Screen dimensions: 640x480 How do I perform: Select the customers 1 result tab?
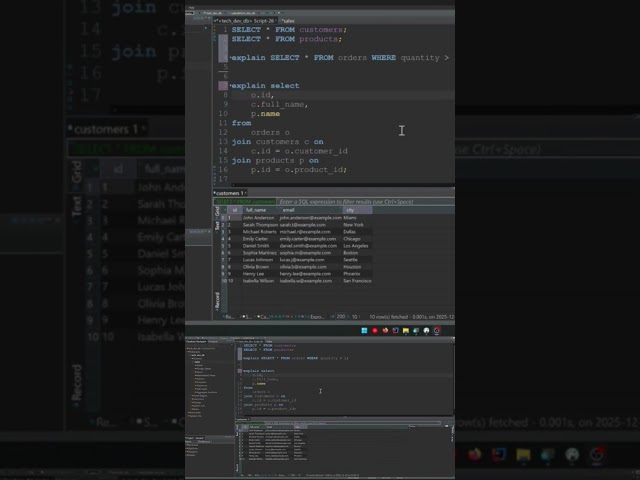pos(230,193)
